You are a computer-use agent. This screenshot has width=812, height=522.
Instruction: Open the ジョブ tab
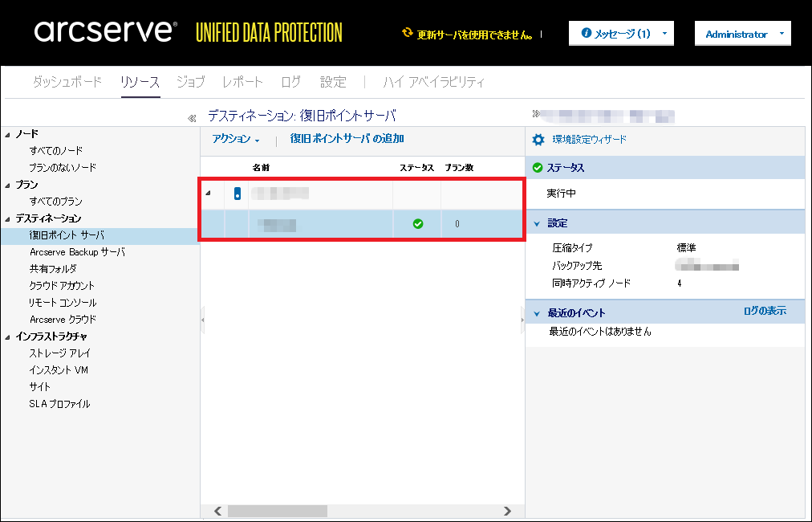click(x=191, y=82)
